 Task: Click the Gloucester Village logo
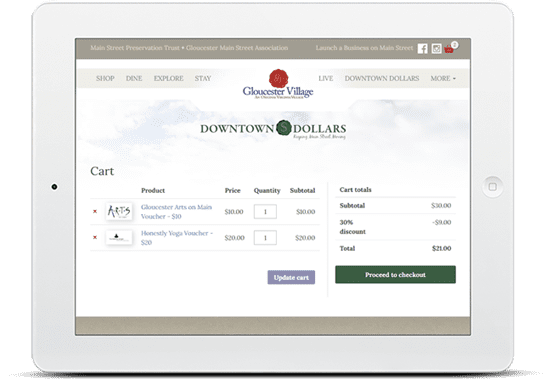point(278,84)
